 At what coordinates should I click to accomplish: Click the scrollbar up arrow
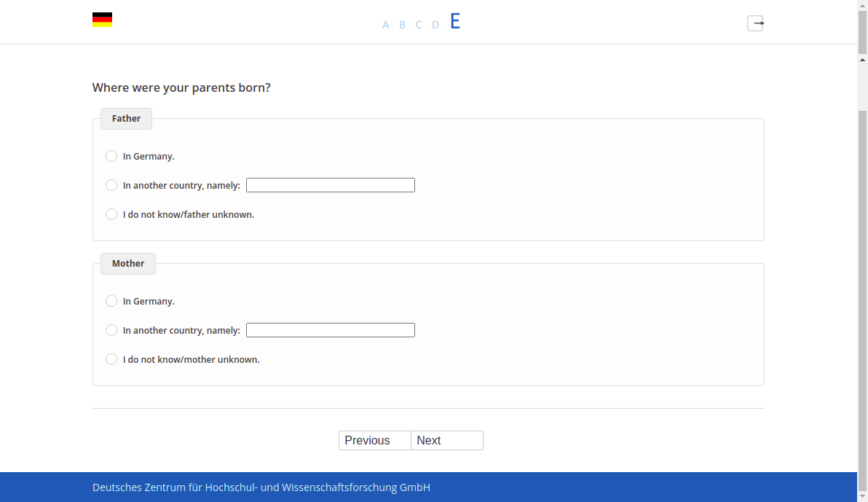pos(862,59)
